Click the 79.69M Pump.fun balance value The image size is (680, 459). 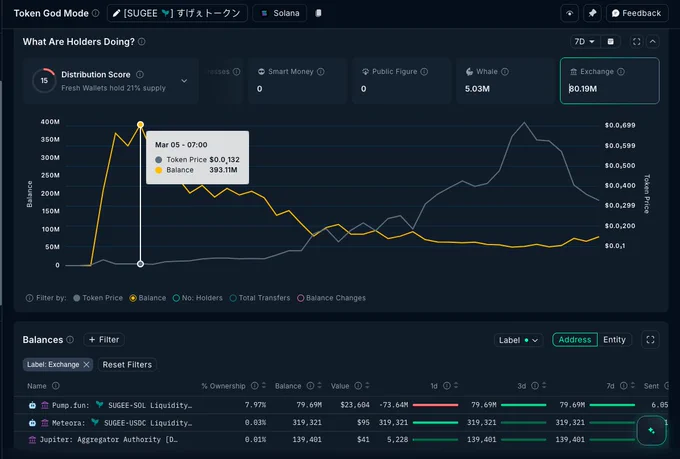point(309,405)
